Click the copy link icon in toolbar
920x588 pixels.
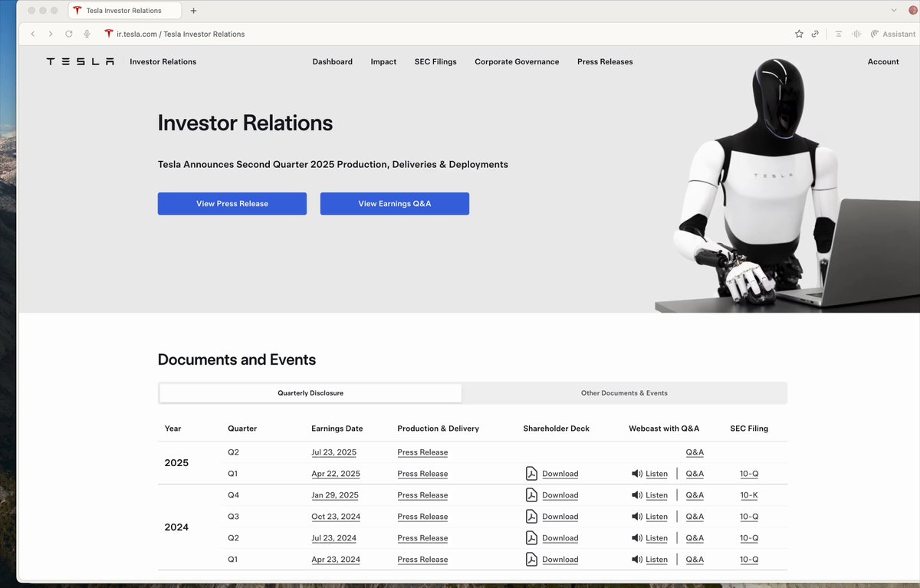pos(815,34)
